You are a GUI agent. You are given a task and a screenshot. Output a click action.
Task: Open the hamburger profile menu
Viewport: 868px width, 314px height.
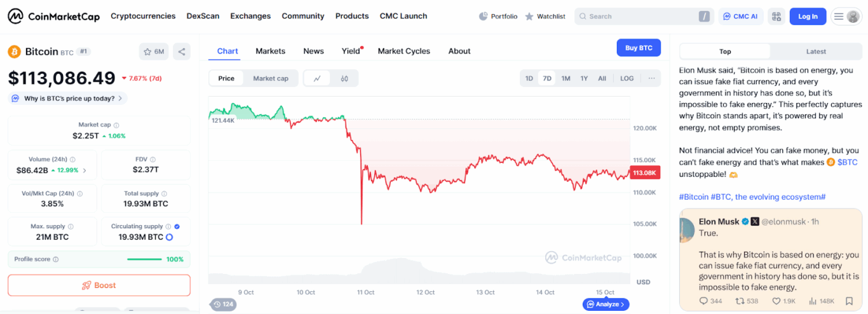click(846, 17)
